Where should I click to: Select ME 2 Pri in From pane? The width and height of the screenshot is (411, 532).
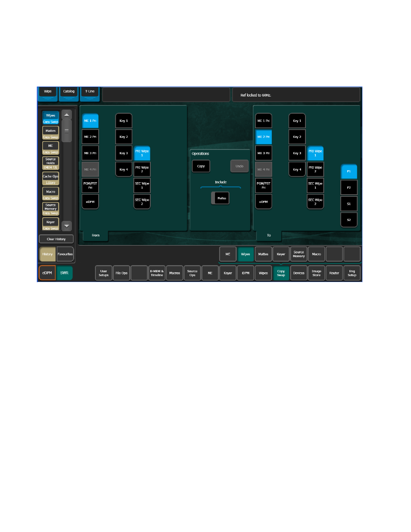[90, 137]
